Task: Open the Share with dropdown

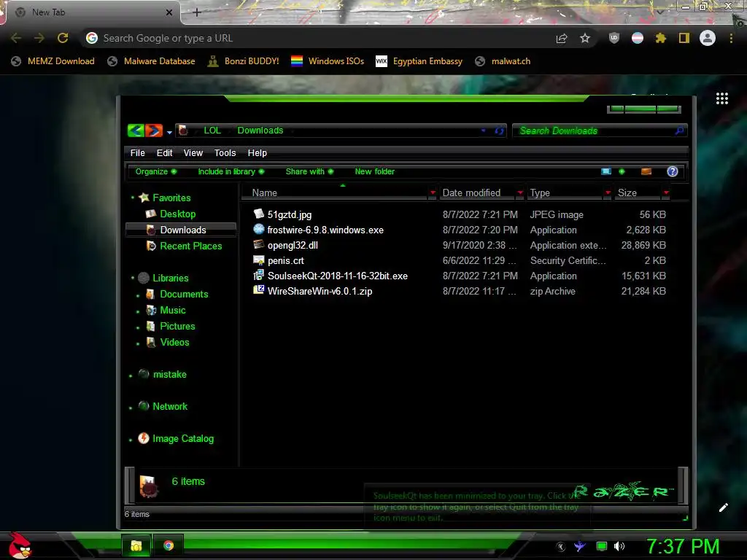Action: point(309,171)
